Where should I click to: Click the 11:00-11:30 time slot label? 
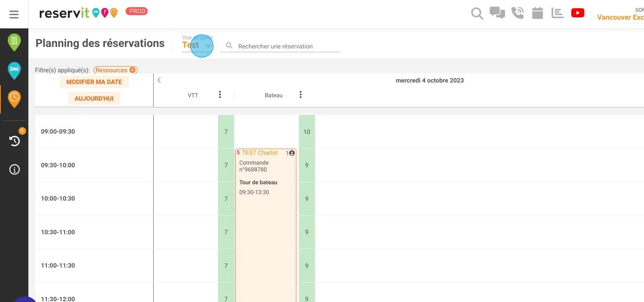pos(58,265)
